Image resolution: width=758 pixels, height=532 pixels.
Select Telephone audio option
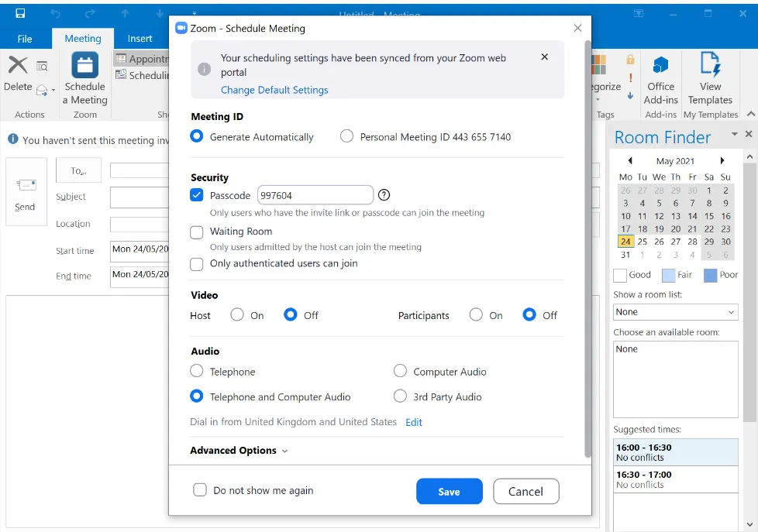[197, 371]
